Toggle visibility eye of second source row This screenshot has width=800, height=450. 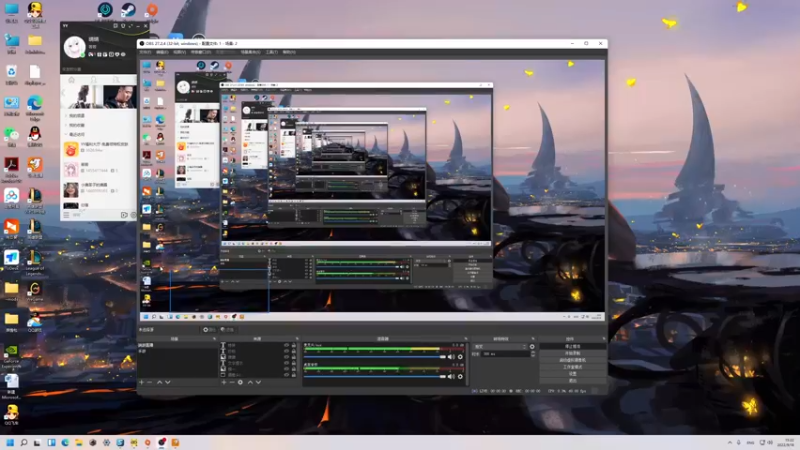286,352
